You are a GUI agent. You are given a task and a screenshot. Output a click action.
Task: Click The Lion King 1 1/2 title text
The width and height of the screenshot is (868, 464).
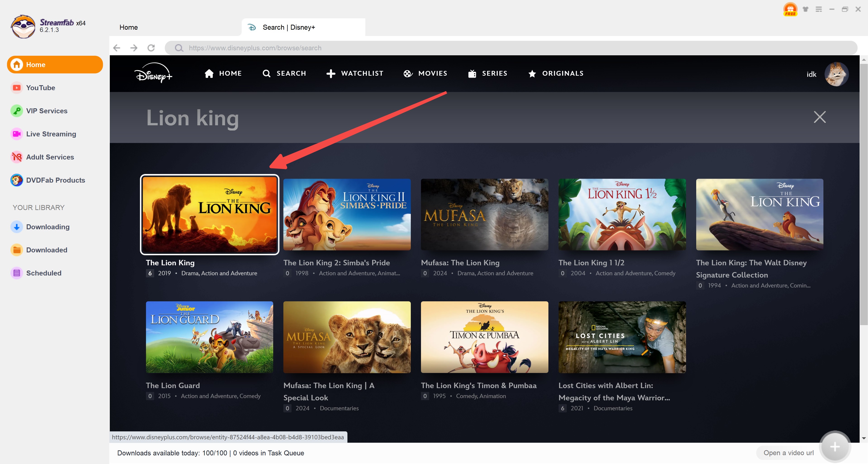(591, 263)
